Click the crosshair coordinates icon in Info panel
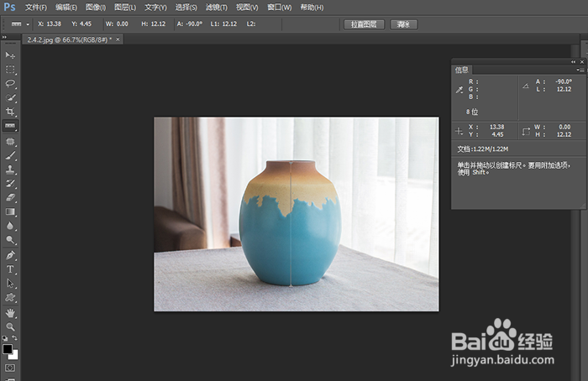 click(459, 131)
